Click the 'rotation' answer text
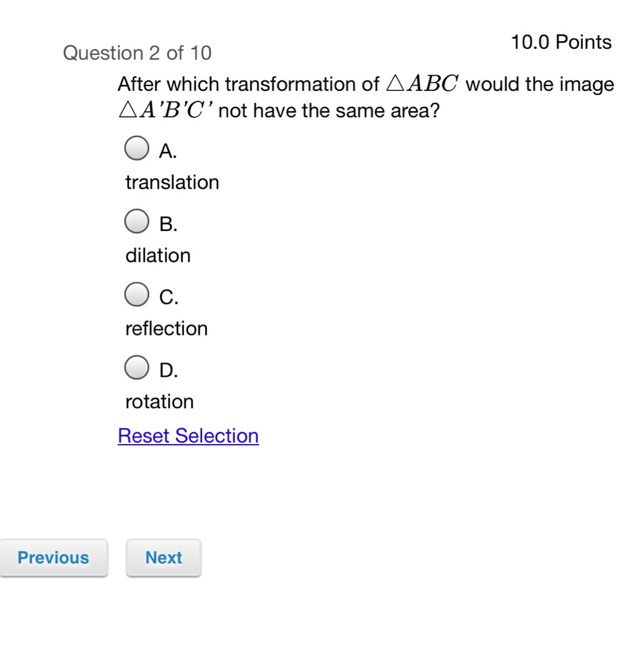Viewport: 644px width, 645px height. click(x=159, y=402)
